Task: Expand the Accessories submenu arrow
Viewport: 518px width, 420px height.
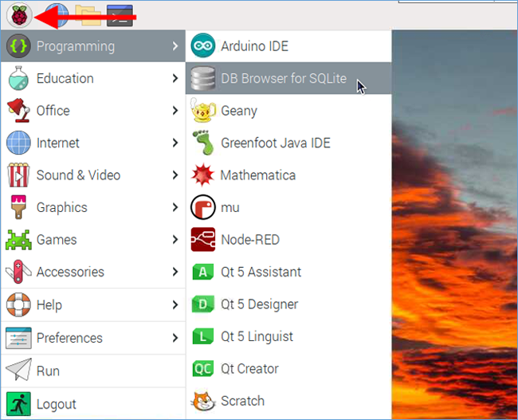Action: point(175,272)
